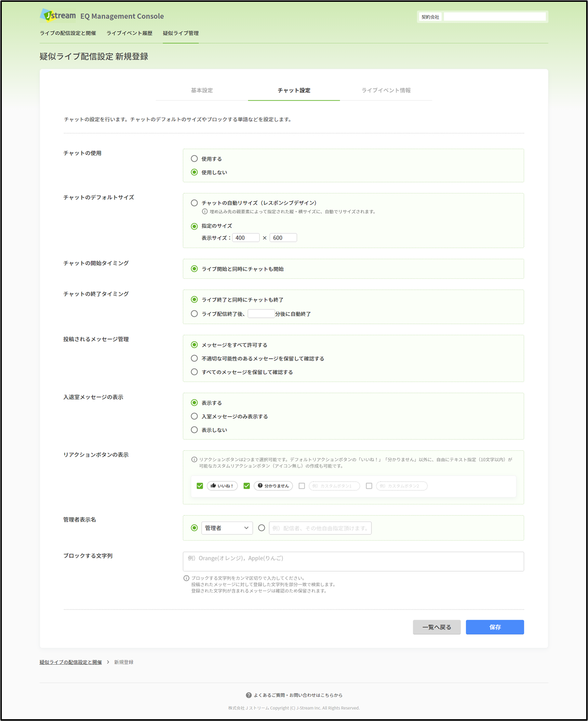The width and height of the screenshot is (588, 721).
Task: Click the display height field showing 600
Action: [283, 238]
